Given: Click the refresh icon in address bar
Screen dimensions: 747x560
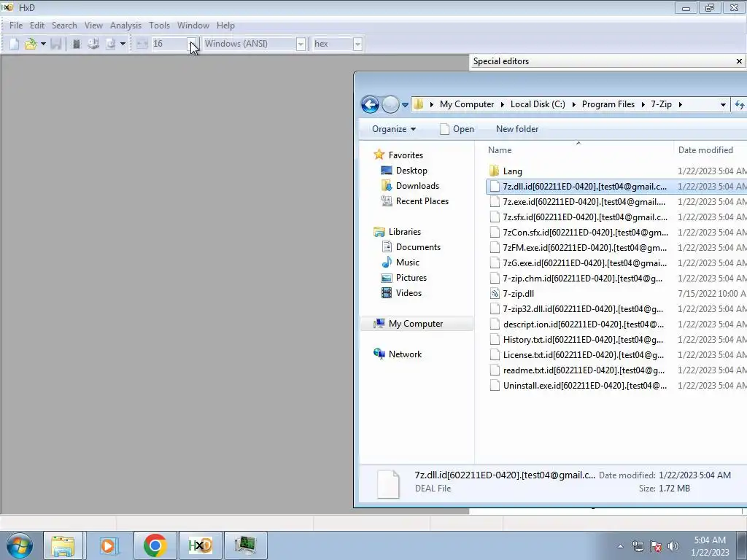Looking at the screenshot, I should (740, 105).
